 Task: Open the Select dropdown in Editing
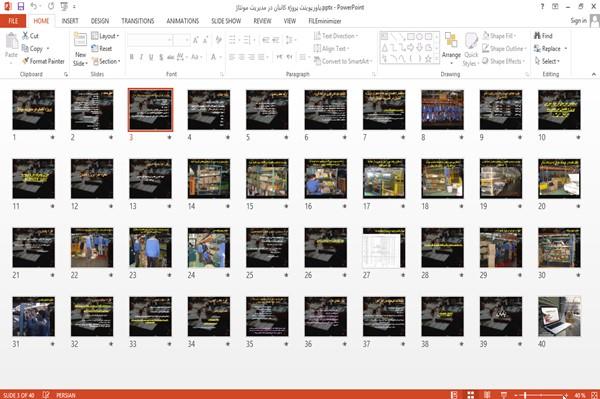click(x=547, y=61)
